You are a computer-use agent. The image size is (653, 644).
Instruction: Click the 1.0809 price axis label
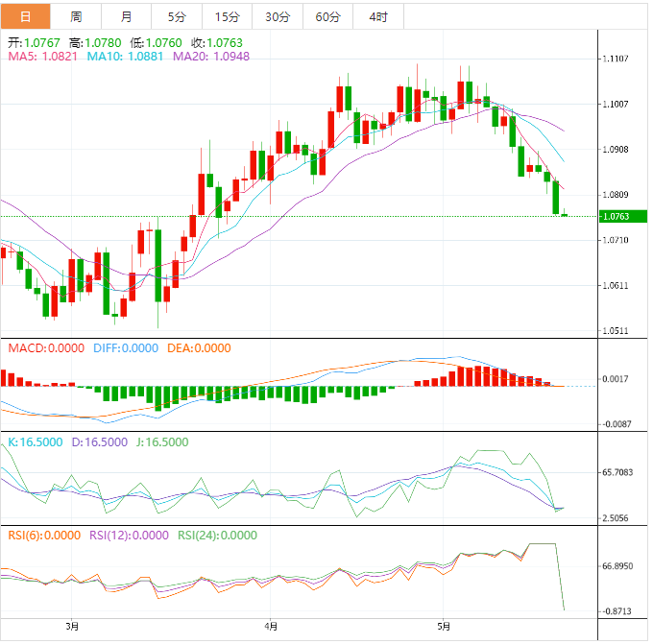(616, 195)
